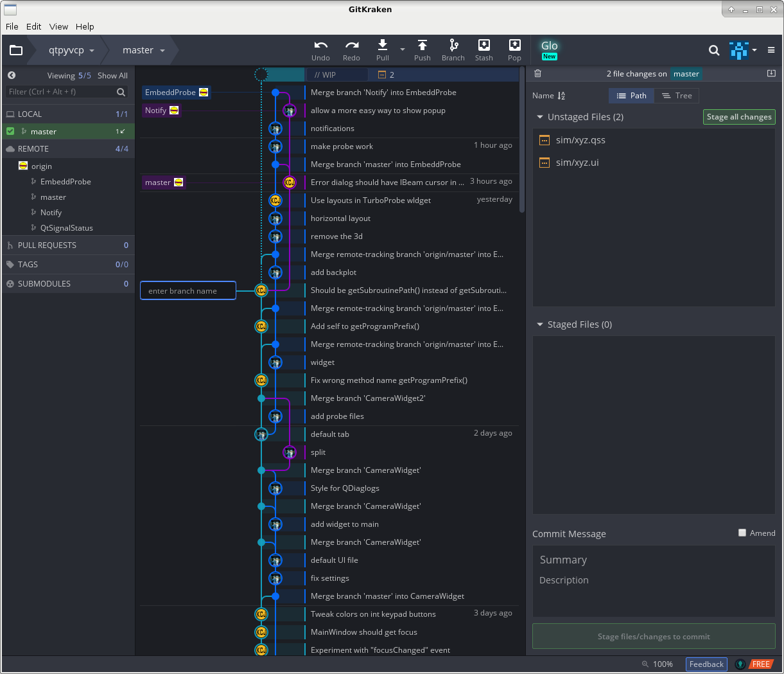Click the panel dock icon beside master
Screen dimensions: 784x674
[x=771, y=73]
